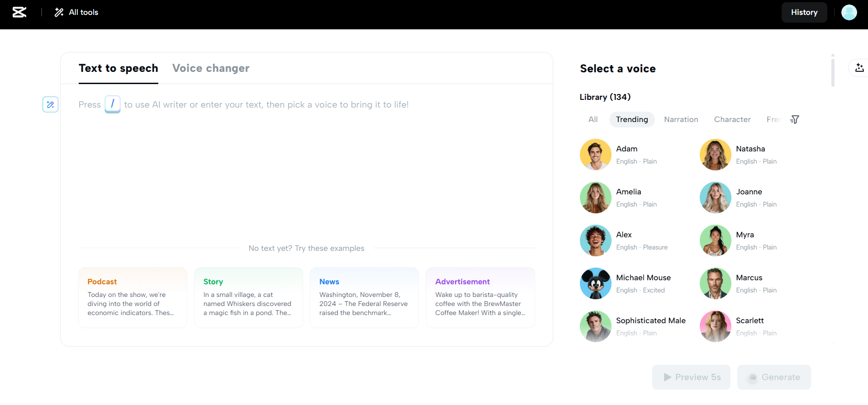The width and height of the screenshot is (868, 405).
Task: Click the CapCut logo icon
Action: pyautogui.click(x=19, y=12)
